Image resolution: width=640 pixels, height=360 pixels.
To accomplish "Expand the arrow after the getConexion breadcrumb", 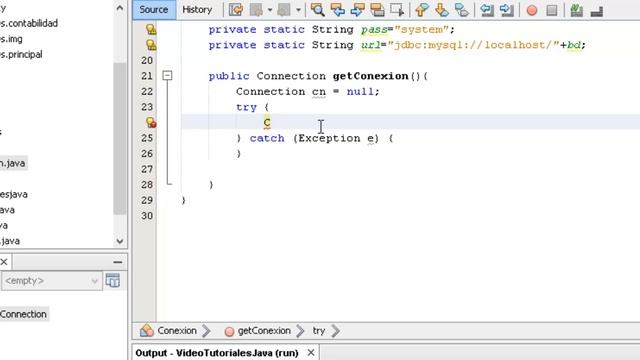I will click(300, 331).
